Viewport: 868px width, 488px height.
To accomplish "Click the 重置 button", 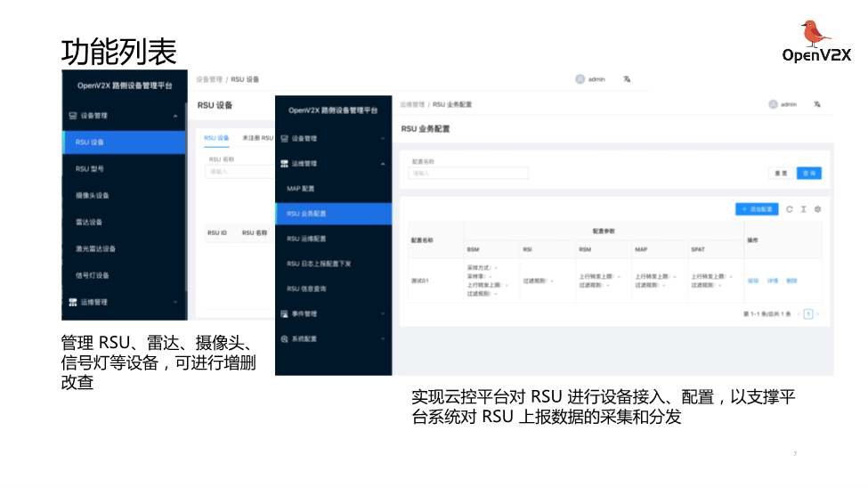I will coord(781,174).
